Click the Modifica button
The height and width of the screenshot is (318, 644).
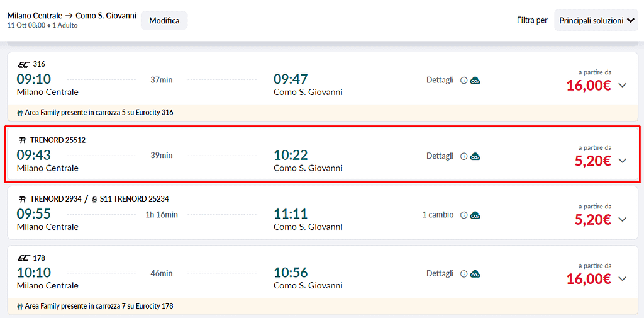[164, 21]
